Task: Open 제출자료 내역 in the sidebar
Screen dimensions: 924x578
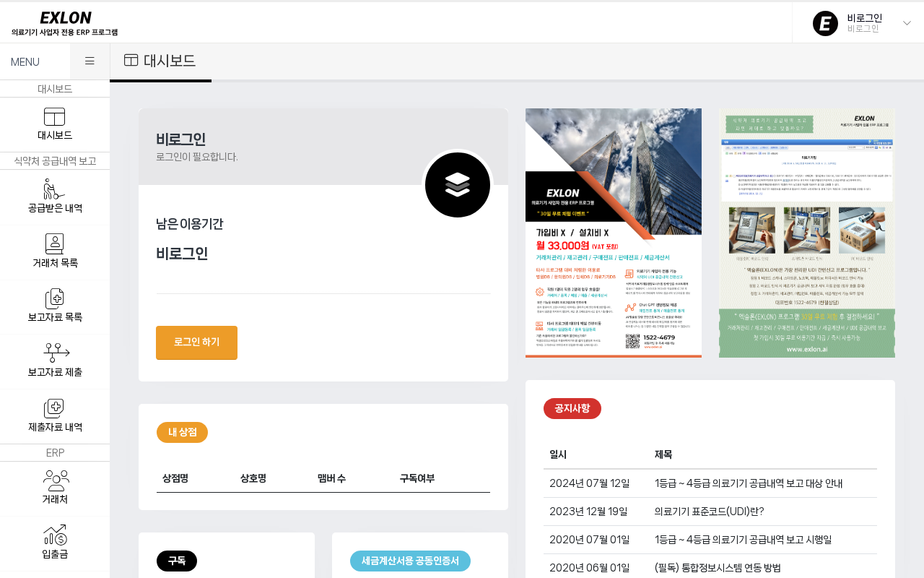Action: pyautogui.click(x=55, y=417)
